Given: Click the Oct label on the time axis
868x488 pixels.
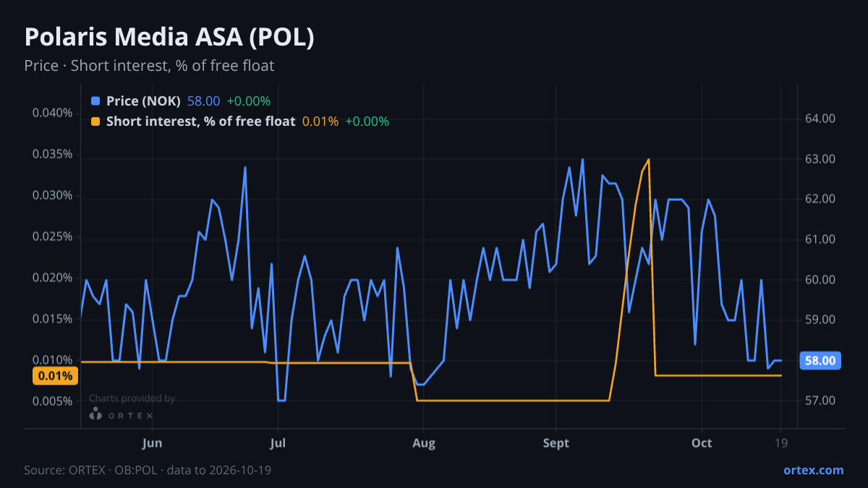Looking at the screenshot, I should (x=702, y=443).
